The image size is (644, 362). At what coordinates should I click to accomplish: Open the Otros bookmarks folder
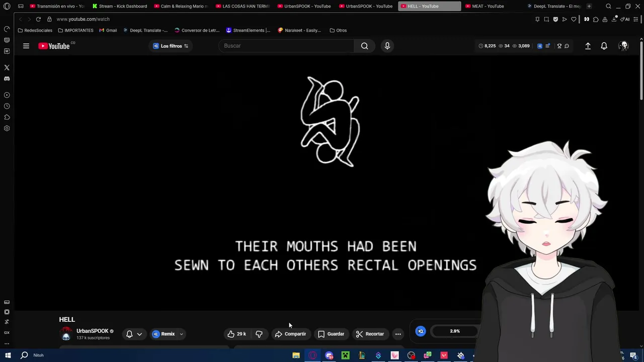click(x=338, y=30)
